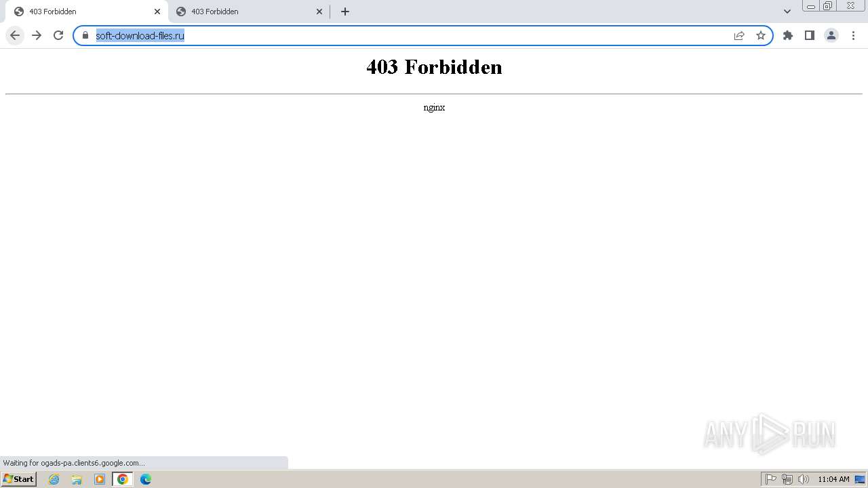The width and height of the screenshot is (868, 488).
Task: Expand the tab search dropdown arrow
Action: (787, 12)
